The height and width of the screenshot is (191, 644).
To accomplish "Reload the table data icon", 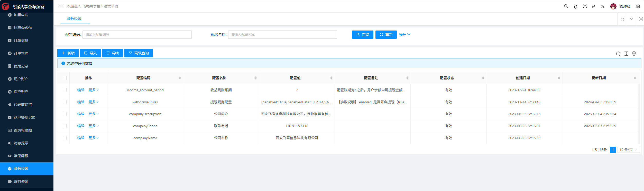I will 618,54.
